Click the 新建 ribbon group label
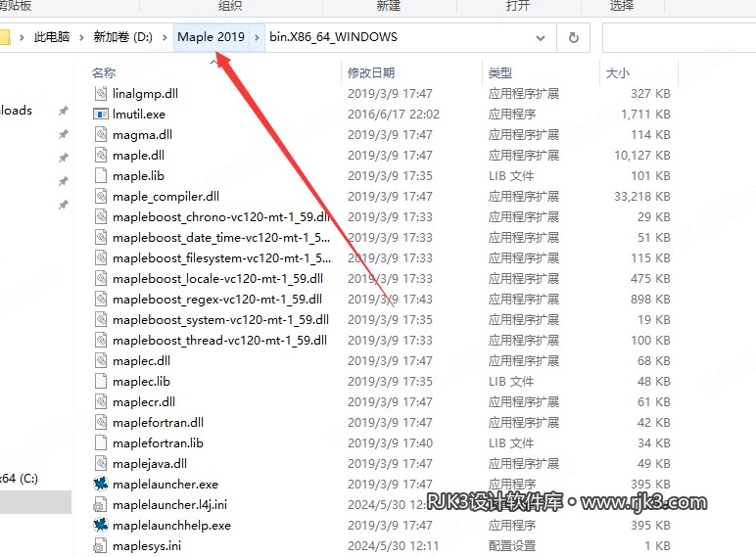This screenshot has width=756, height=557. (388, 6)
